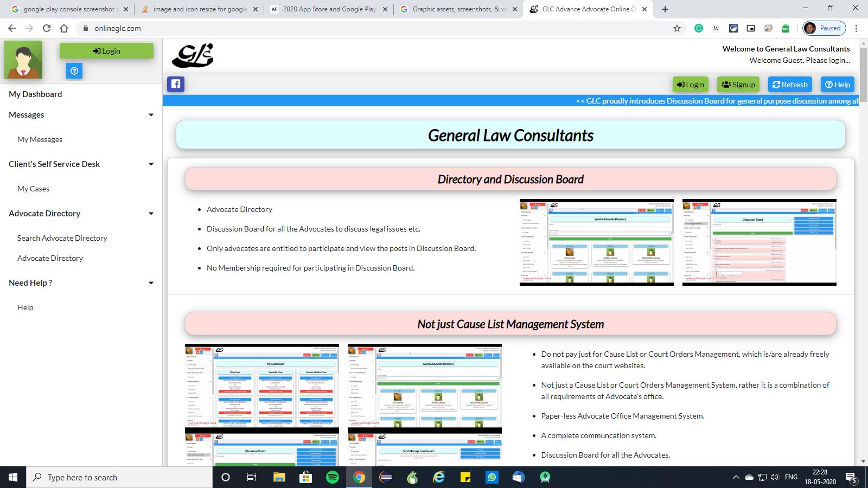Click the Windows search box
Viewport: 868px width, 488px height.
[x=119, y=477]
